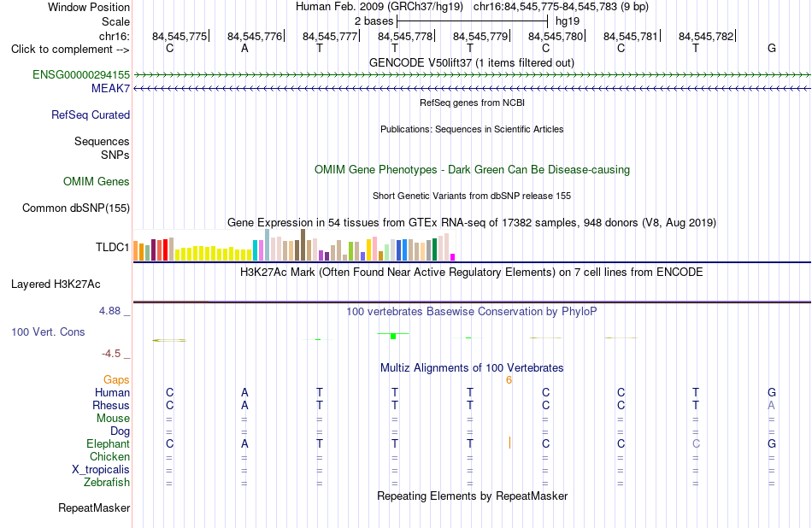Click the ENSG00000294155 green arrow track
This screenshot has width=812, height=528.
[472, 75]
